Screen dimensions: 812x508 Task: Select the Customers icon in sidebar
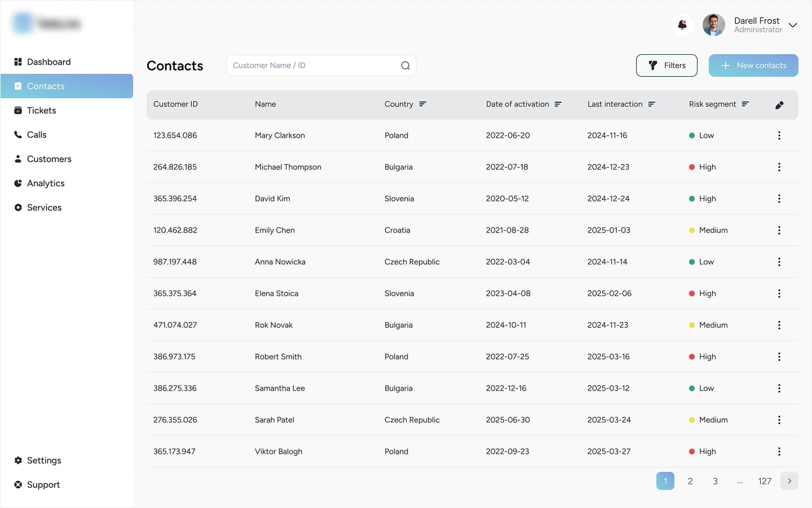[19, 159]
